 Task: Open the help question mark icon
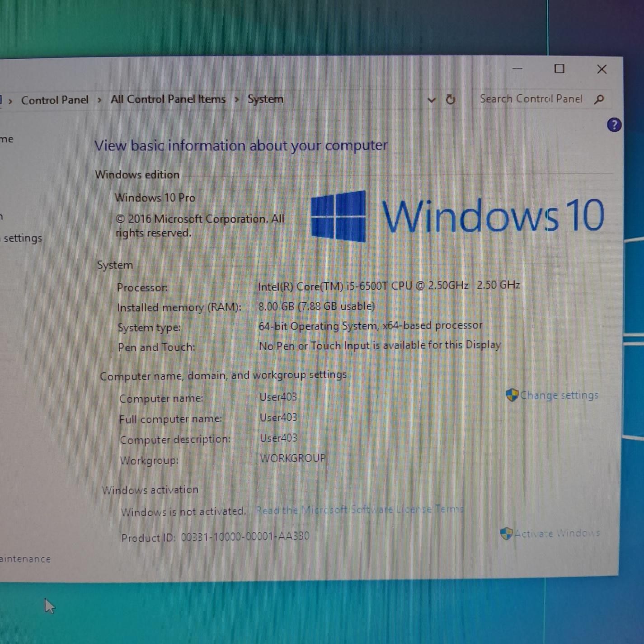[x=614, y=125]
